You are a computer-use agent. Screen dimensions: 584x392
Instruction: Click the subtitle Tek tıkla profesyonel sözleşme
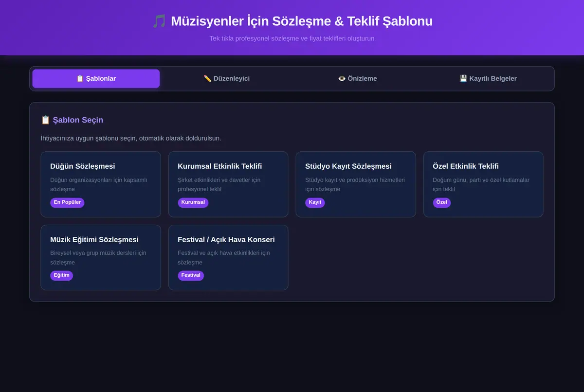point(292,38)
